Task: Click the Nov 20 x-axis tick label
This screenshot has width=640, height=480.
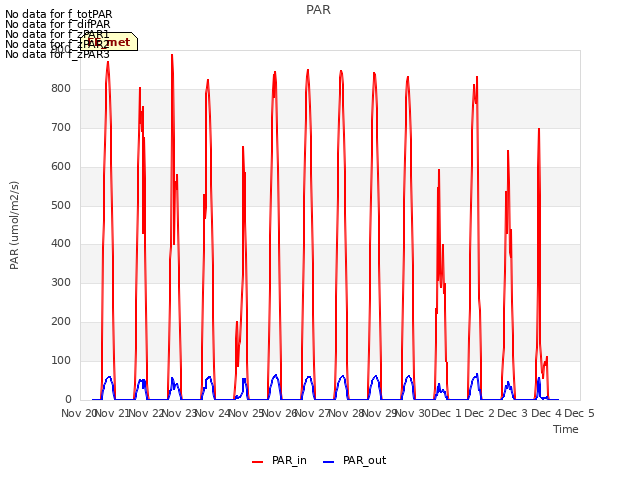Action: coord(79,413)
